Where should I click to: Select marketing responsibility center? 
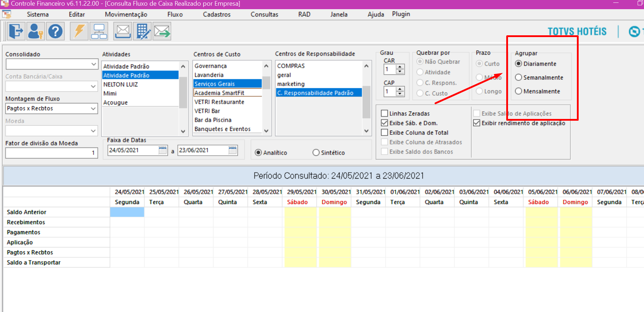[x=319, y=84]
